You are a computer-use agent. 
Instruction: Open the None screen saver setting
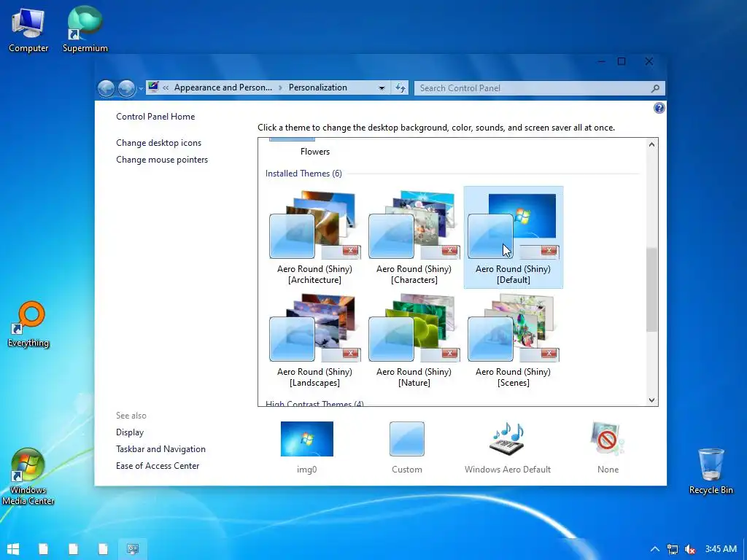click(608, 448)
